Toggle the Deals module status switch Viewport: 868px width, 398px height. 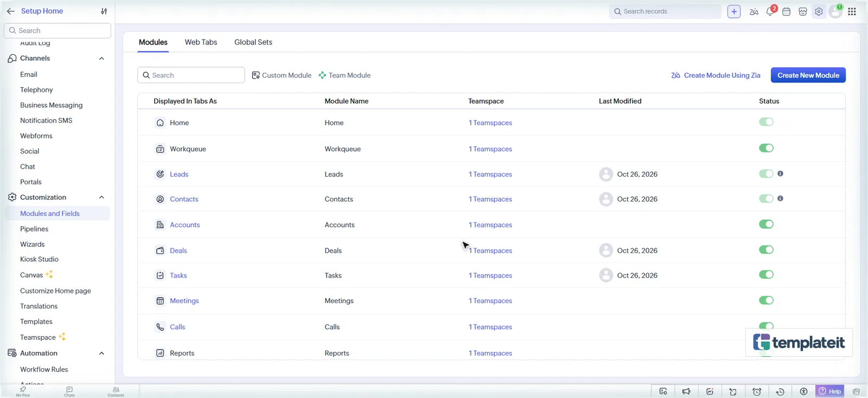pos(766,249)
